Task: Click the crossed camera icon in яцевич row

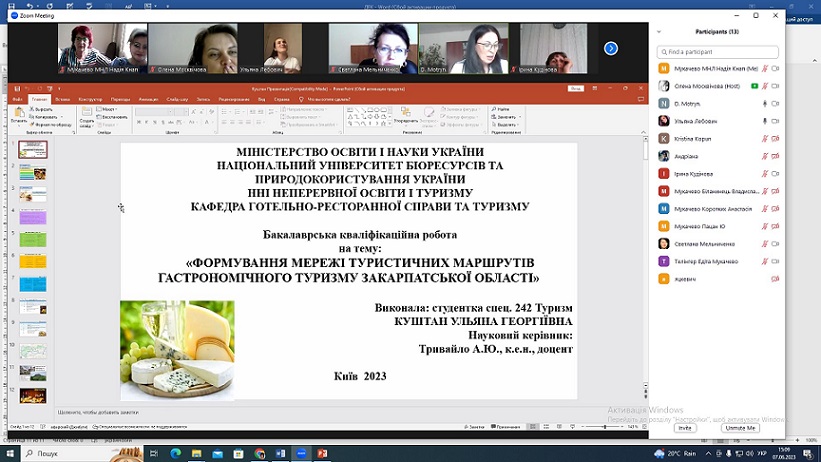Action: 775,279
